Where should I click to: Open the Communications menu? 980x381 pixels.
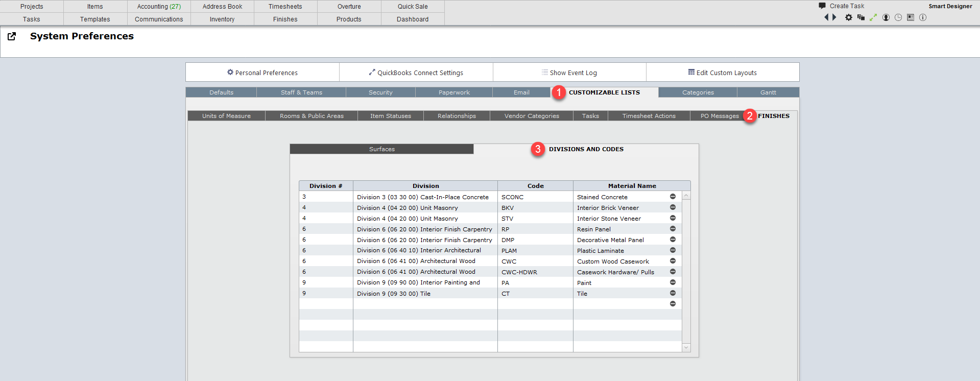(159, 19)
